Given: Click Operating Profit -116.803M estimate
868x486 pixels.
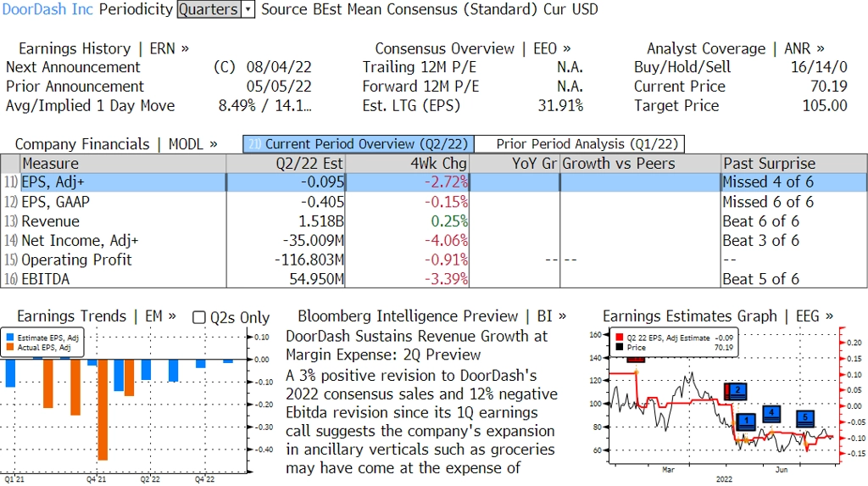Looking at the screenshot, I should (x=309, y=260).
